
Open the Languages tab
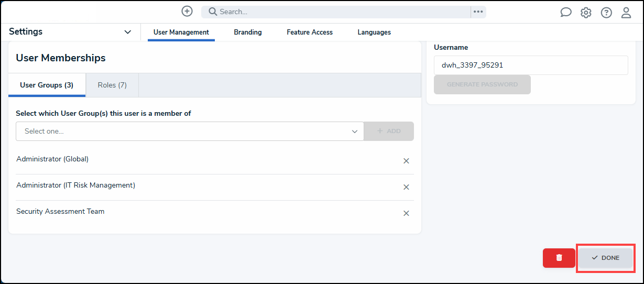click(374, 32)
